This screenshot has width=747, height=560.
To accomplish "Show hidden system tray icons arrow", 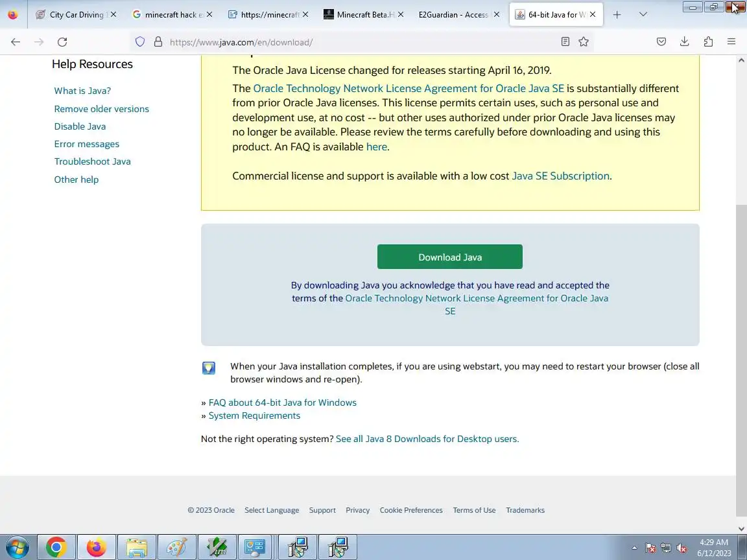I will pos(634,548).
